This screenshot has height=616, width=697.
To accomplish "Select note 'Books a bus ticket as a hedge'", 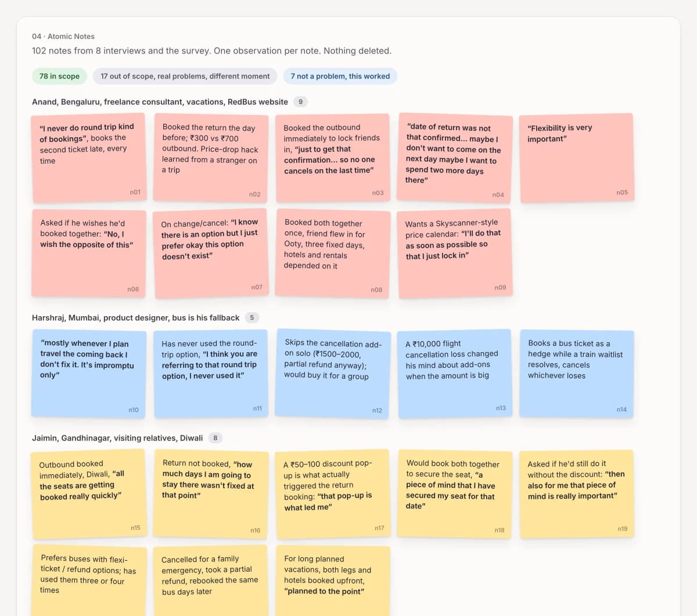I will pos(577,374).
